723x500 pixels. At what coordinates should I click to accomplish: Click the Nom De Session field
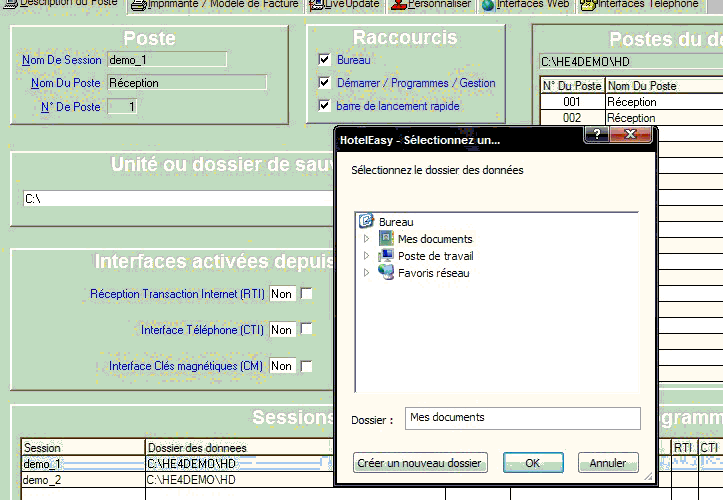point(167,60)
